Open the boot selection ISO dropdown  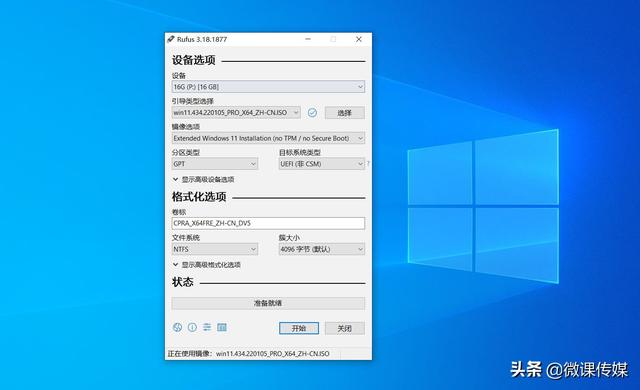click(x=236, y=113)
